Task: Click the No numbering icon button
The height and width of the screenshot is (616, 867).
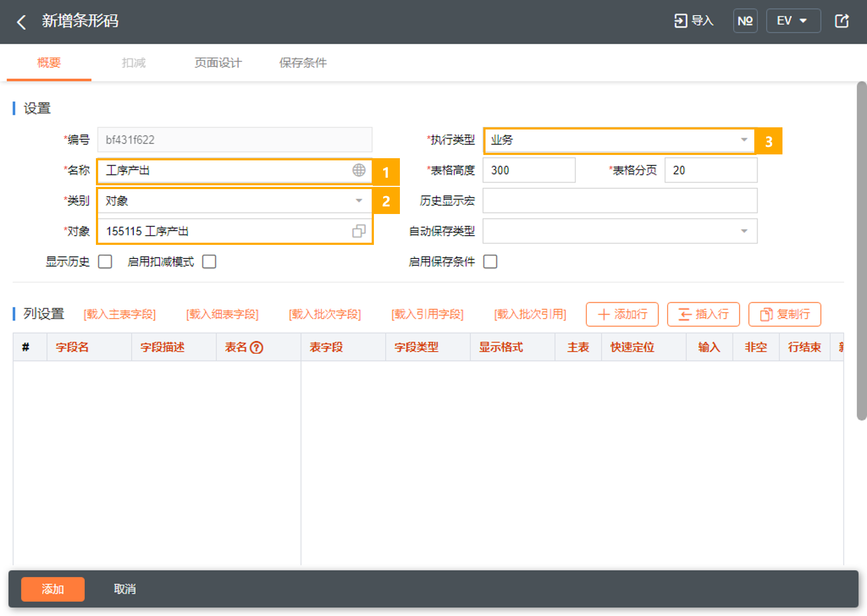Action: coord(745,21)
